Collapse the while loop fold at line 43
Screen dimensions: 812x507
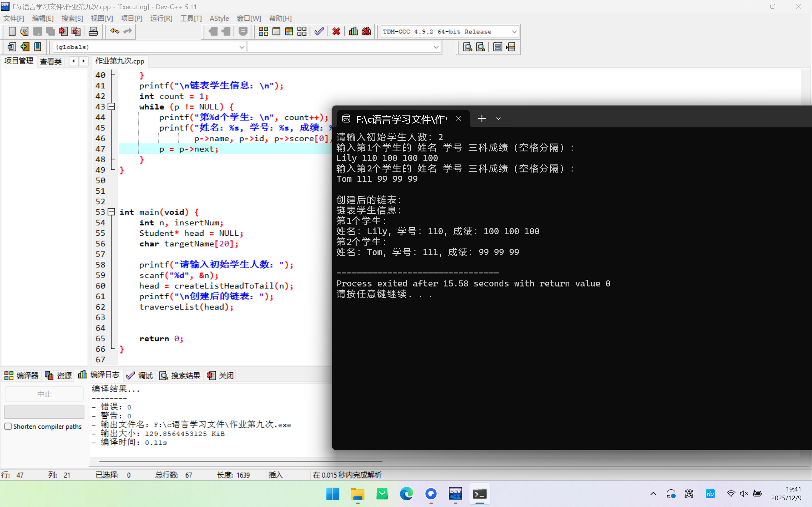coord(111,107)
